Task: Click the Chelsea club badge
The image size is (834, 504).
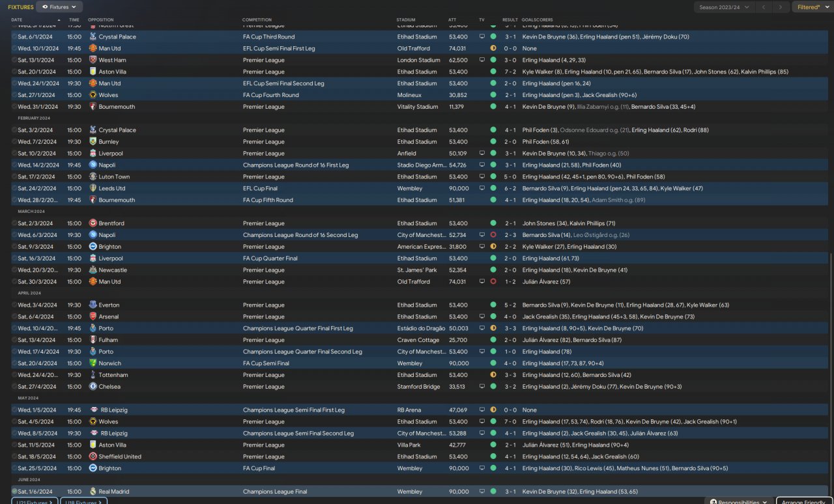Action: (x=93, y=387)
